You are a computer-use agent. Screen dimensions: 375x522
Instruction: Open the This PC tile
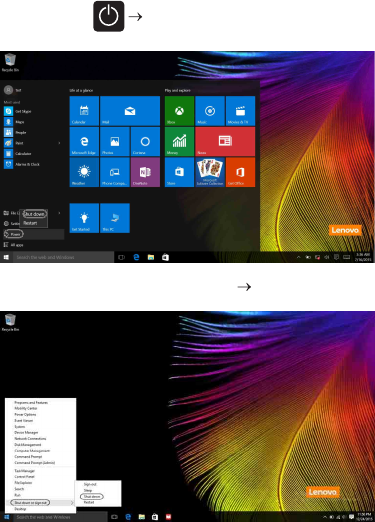click(x=115, y=218)
